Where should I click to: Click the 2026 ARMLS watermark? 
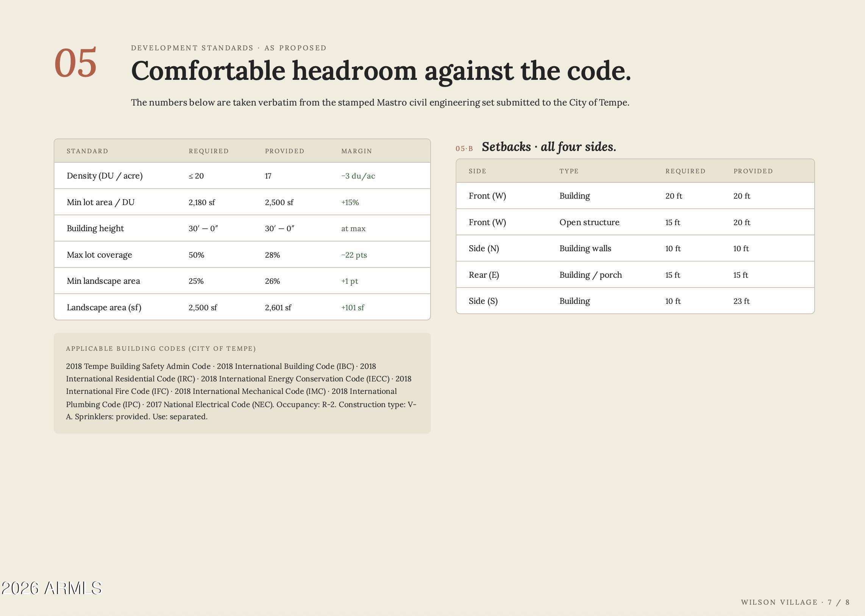point(52,588)
